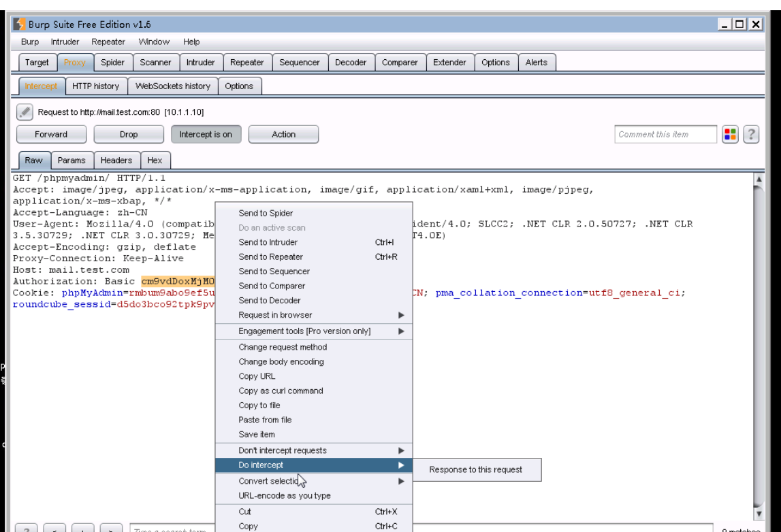Open the Help menu
Viewport: 781px width, 532px height.
click(x=191, y=41)
